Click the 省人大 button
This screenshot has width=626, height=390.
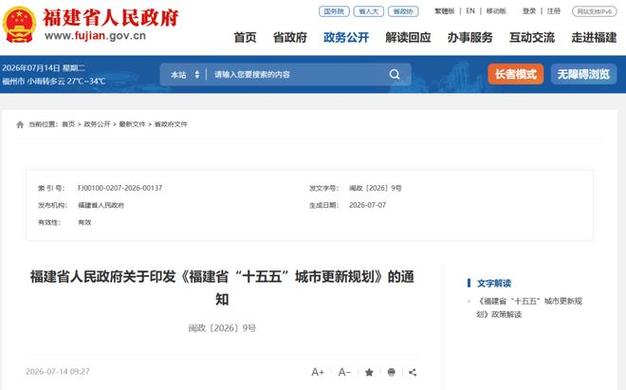pyautogui.click(x=368, y=11)
